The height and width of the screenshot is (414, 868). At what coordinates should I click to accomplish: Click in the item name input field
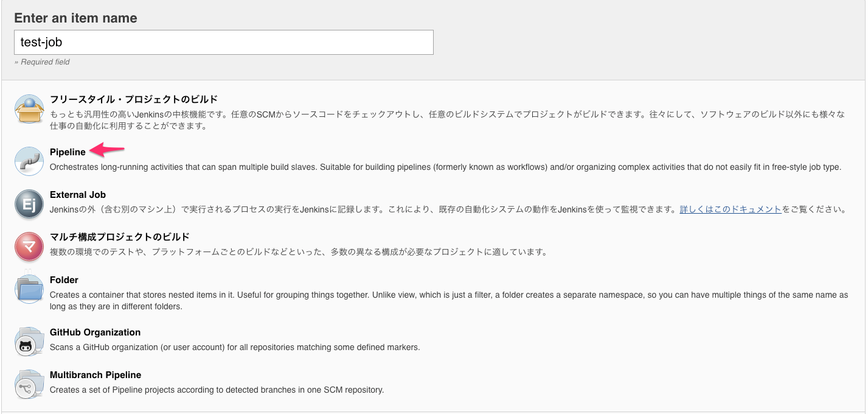223,43
